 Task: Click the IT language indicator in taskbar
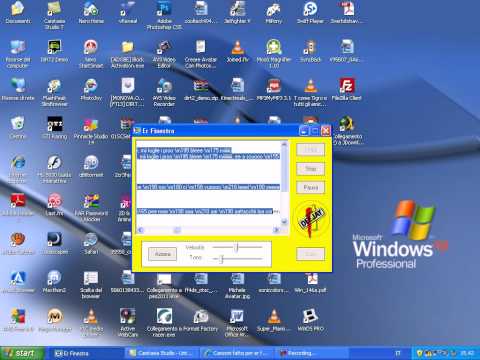coord(398,353)
